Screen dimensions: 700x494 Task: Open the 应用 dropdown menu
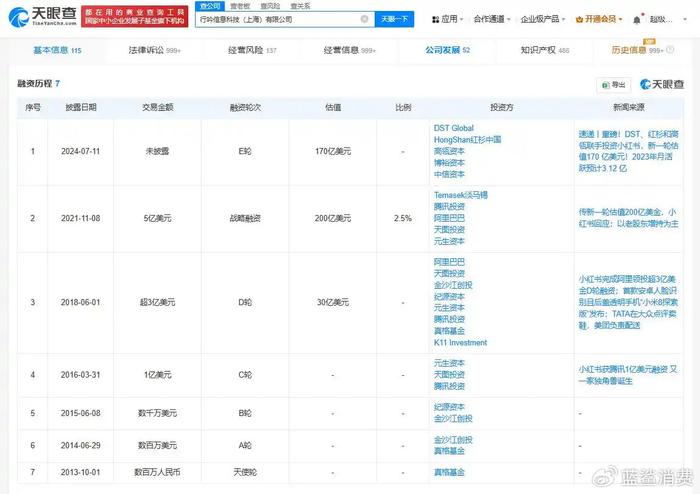coord(447,19)
